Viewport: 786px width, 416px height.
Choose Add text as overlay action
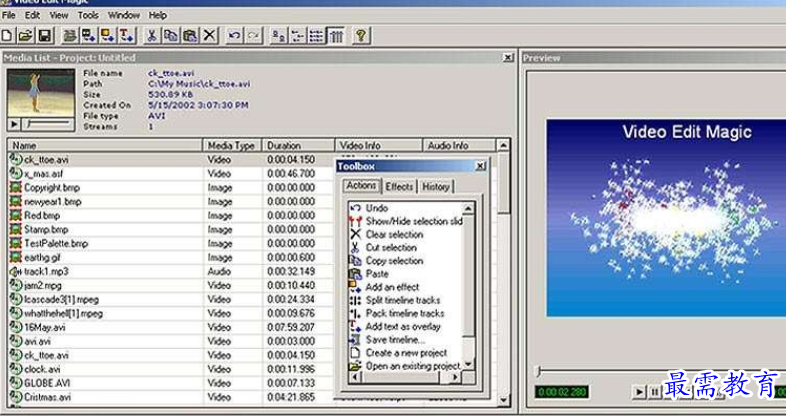pos(395,326)
